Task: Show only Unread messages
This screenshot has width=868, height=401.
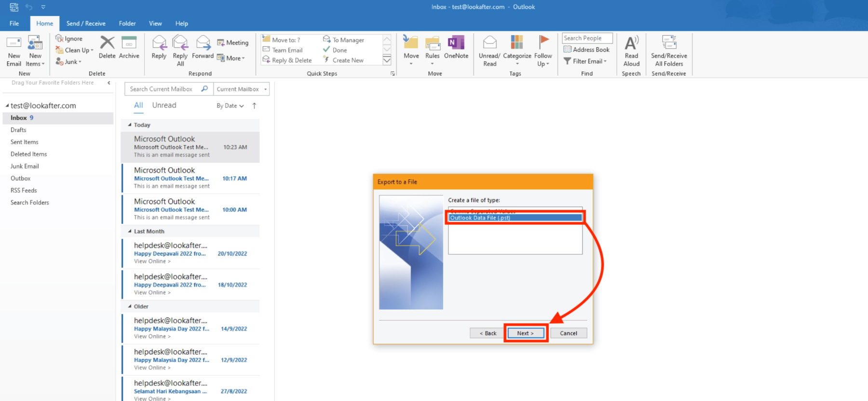Action: click(x=164, y=105)
